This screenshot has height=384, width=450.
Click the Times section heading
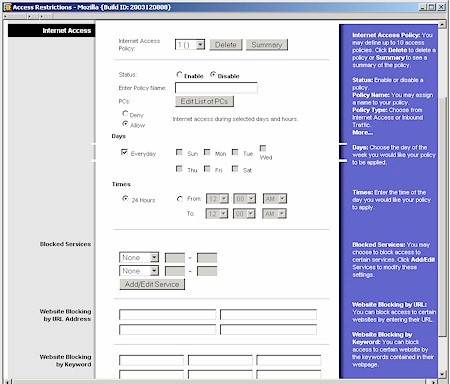pos(121,184)
